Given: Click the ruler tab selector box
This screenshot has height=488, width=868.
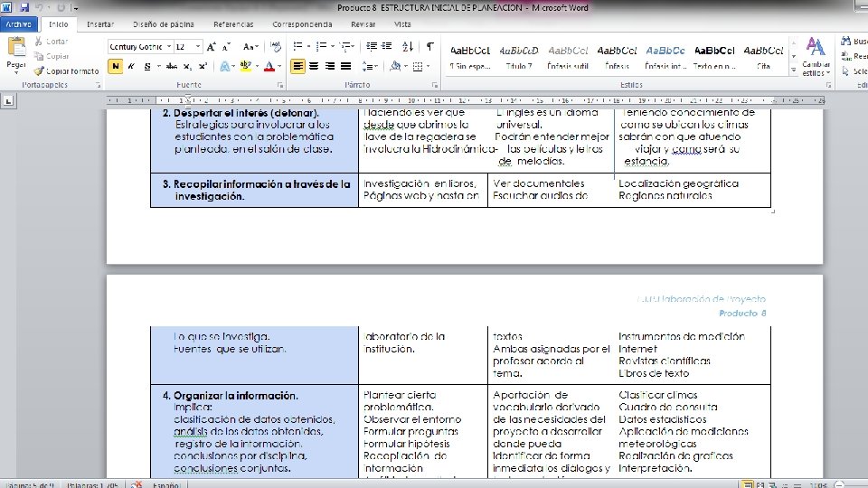Looking at the screenshot, I should (x=8, y=100).
